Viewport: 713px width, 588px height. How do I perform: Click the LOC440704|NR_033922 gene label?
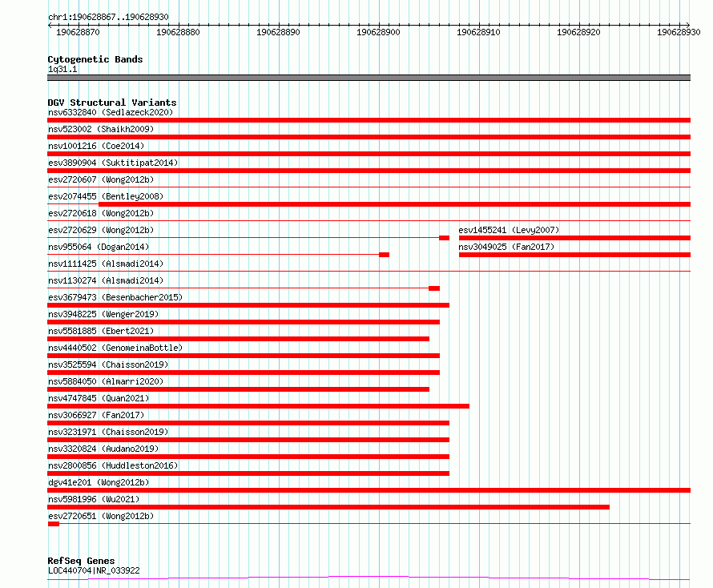click(94, 570)
